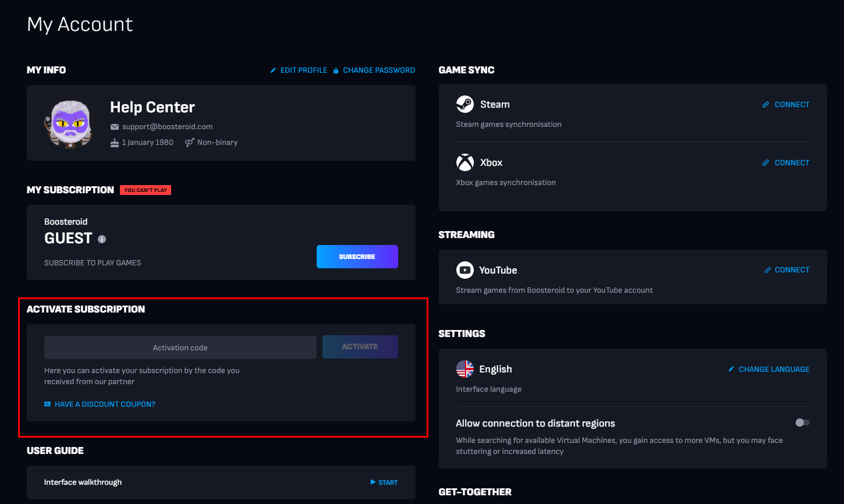The image size is (844, 504).
Task: Click the YouTube logo icon
Action: (464, 270)
